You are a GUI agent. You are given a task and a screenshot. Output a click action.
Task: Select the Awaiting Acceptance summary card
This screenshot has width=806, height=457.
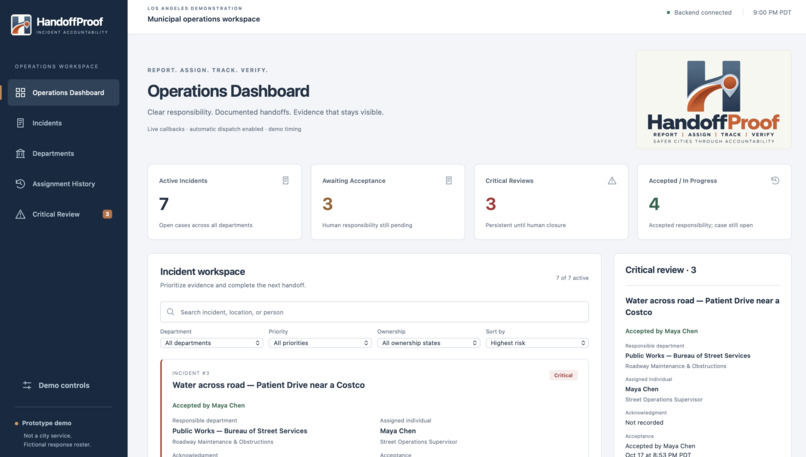coord(388,202)
